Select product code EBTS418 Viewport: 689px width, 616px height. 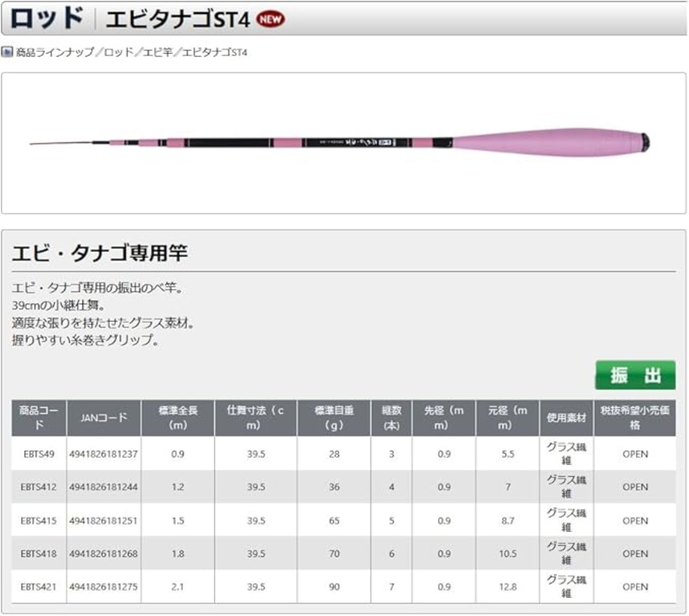[x=39, y=554]
